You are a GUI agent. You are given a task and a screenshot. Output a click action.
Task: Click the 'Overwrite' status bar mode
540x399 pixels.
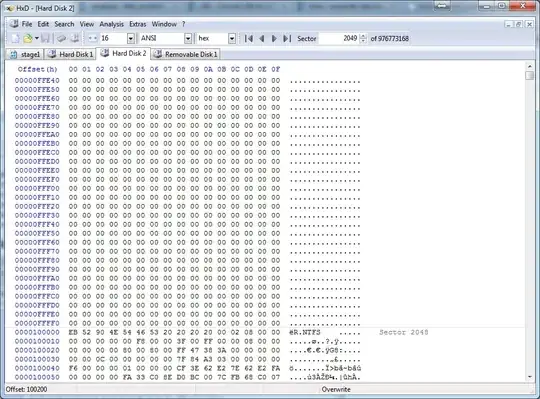tap(336, 389)
